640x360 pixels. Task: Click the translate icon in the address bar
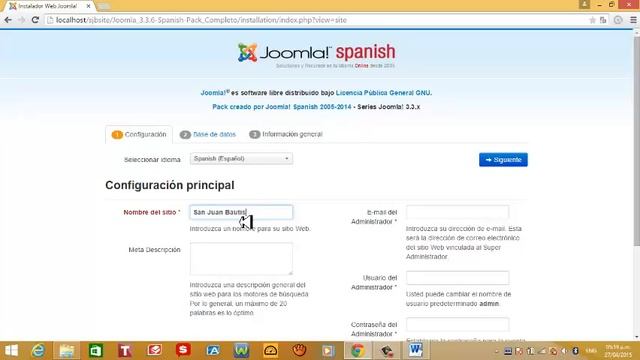coord(603,20)
